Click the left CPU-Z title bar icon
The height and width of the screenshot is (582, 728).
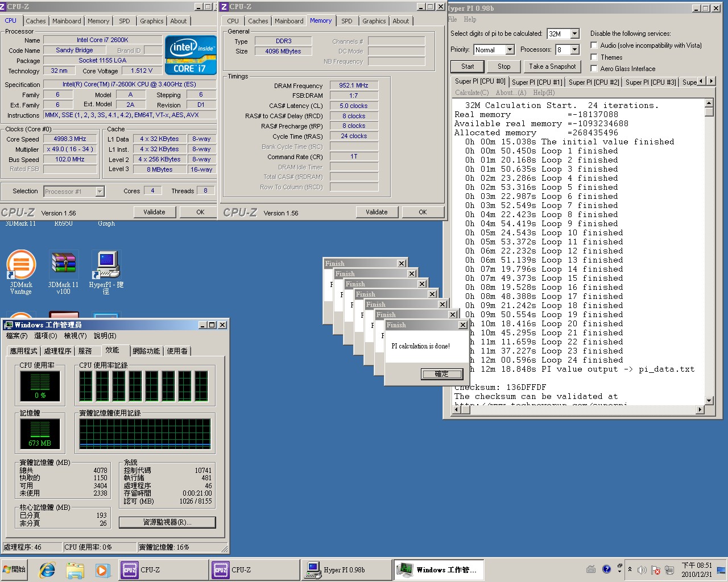pyautogui.click(x=3, y=7)
